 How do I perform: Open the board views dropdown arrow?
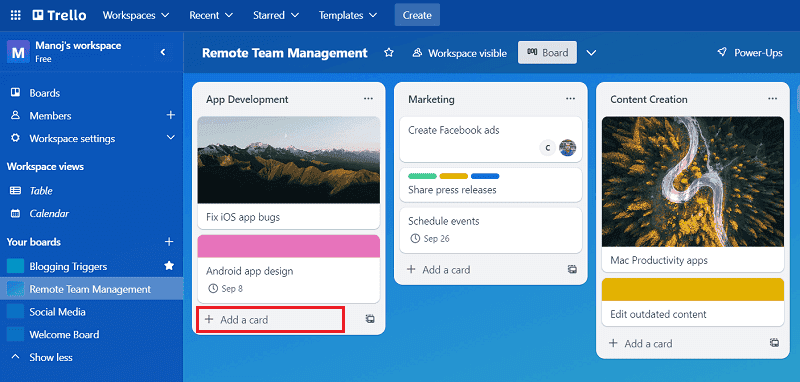[x=591, y=53]
